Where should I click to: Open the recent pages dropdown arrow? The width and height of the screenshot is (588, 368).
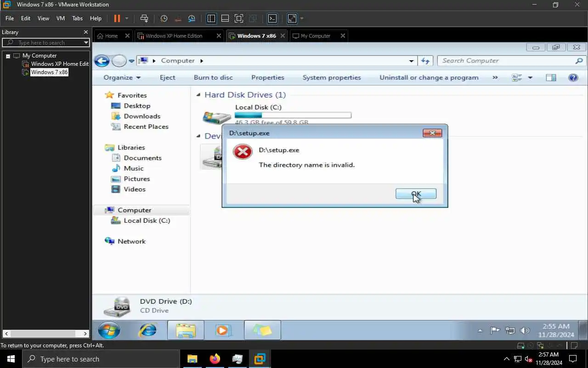pyautogui.click(x=131, y=61)
